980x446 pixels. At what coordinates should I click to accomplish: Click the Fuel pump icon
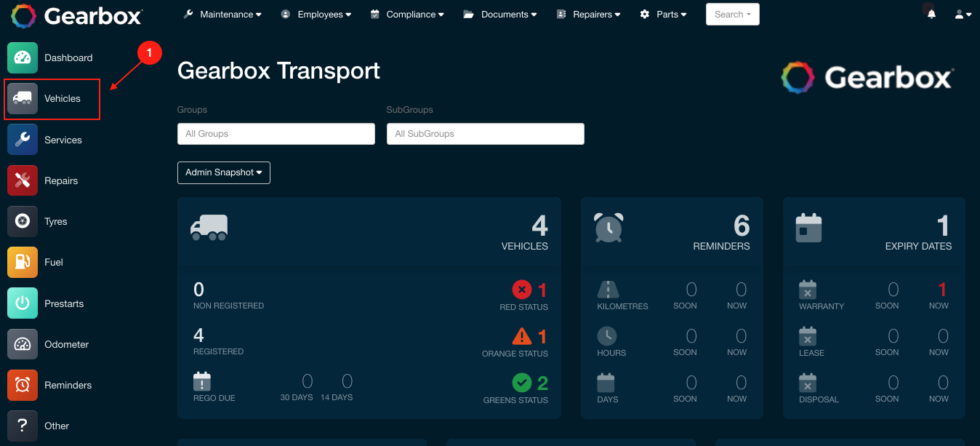[x=23, y=262]
